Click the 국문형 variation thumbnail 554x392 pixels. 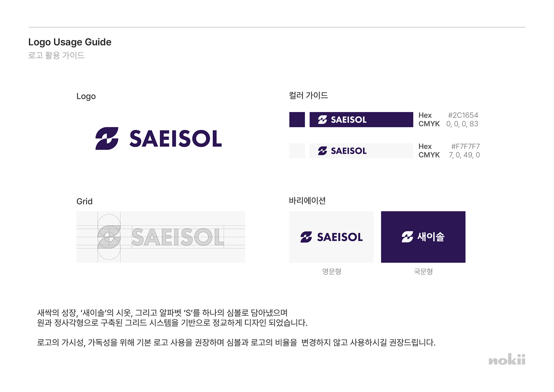(423, 237)
